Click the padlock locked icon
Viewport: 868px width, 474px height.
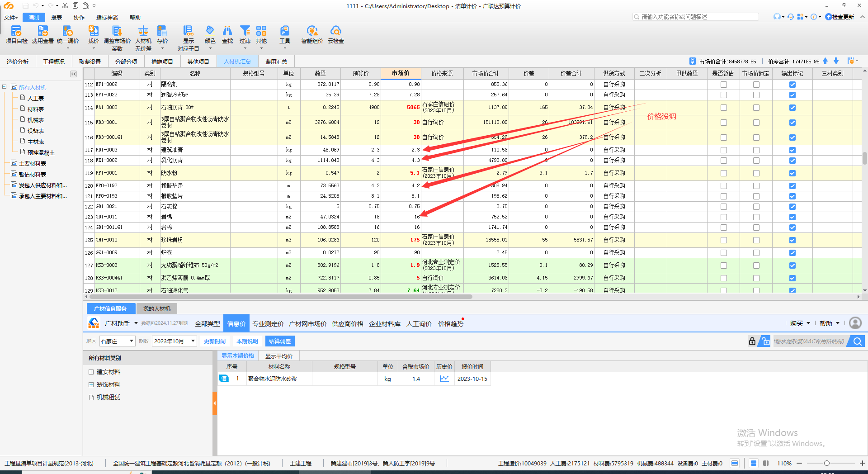pos(752,341)
